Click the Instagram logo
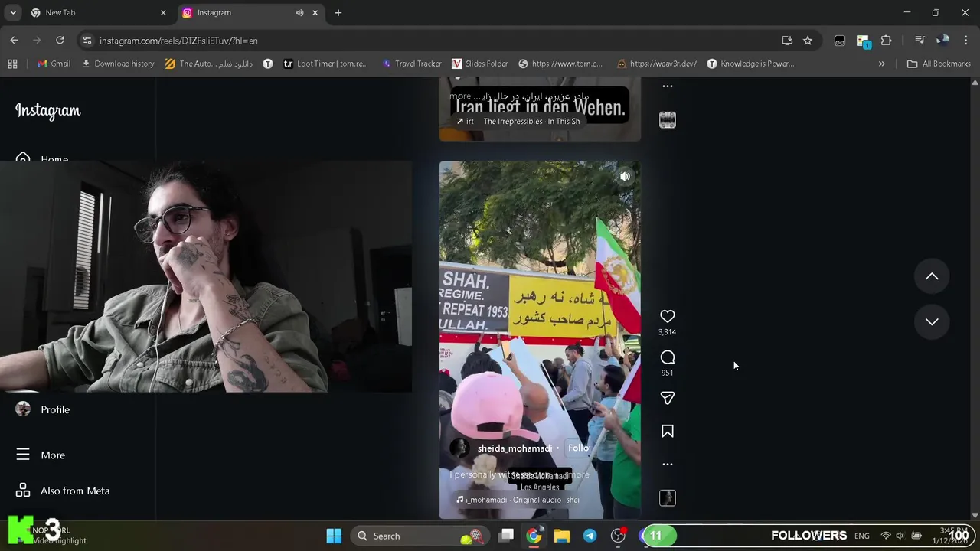This screenshot has height=551, width=980. point(47,111)
